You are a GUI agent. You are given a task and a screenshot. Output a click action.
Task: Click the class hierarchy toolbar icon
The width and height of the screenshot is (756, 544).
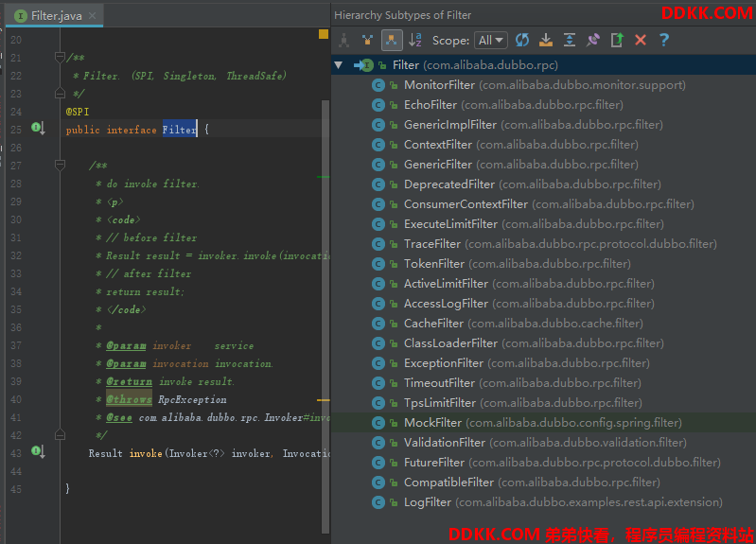[343, 40]
